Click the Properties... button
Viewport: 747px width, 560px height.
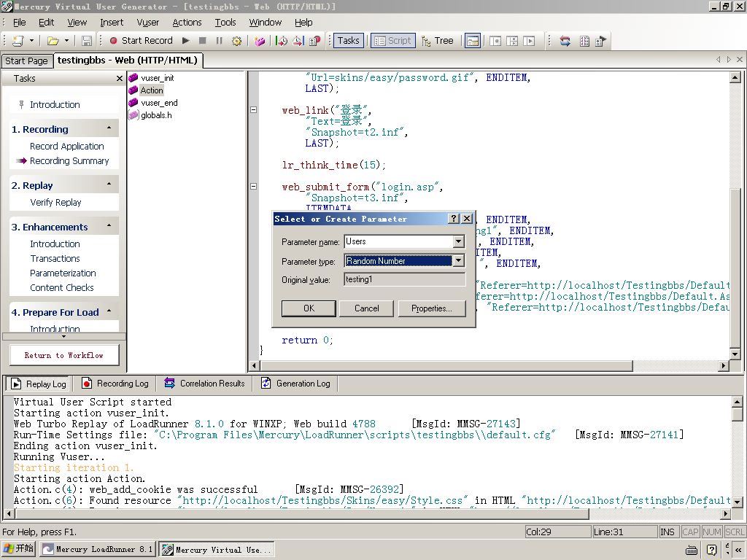(431, 308)
